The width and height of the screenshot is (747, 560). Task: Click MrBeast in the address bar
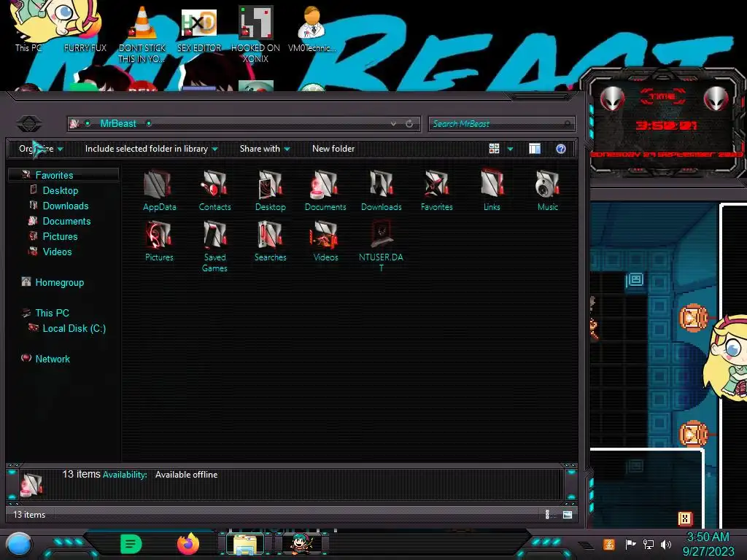click(x=118, y=124)
